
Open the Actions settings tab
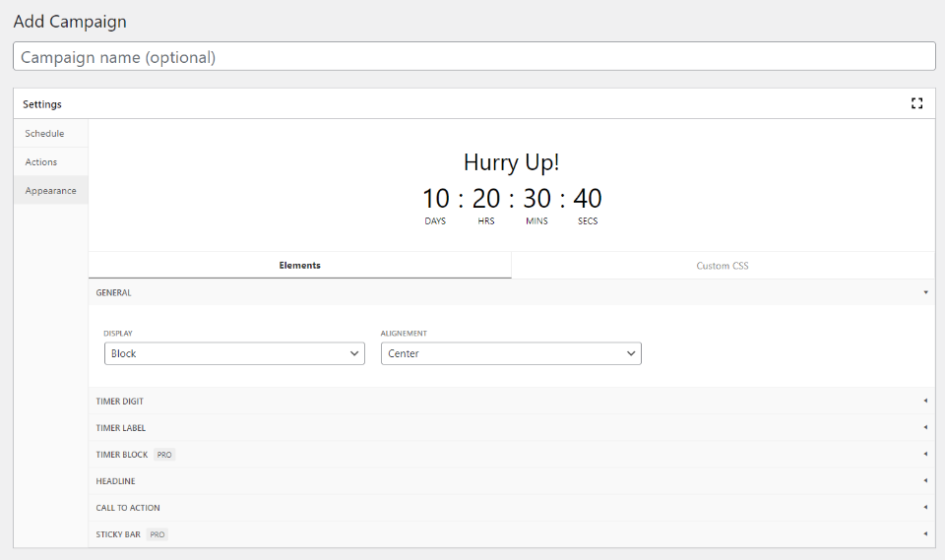click(x=51, y=161)
